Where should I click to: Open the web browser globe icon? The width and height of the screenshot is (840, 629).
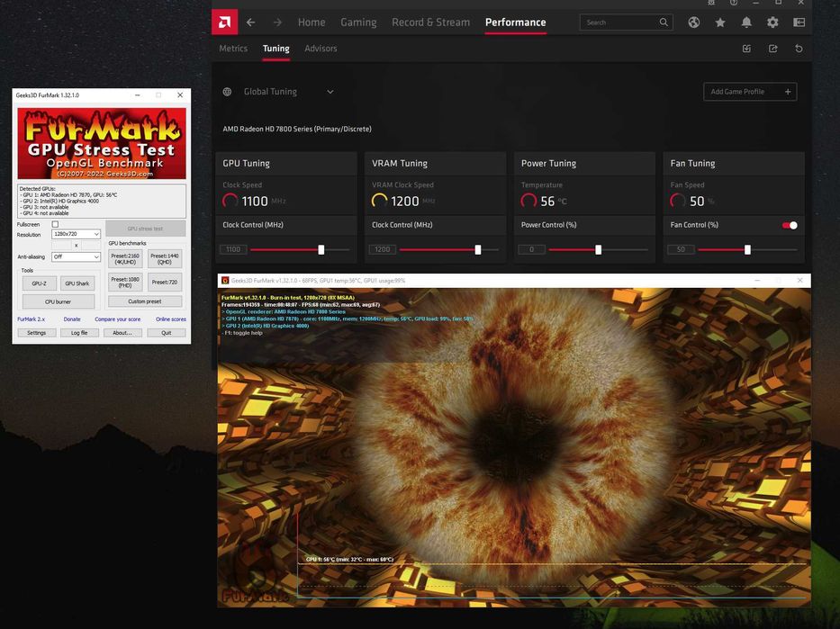(x=694, y=22)
